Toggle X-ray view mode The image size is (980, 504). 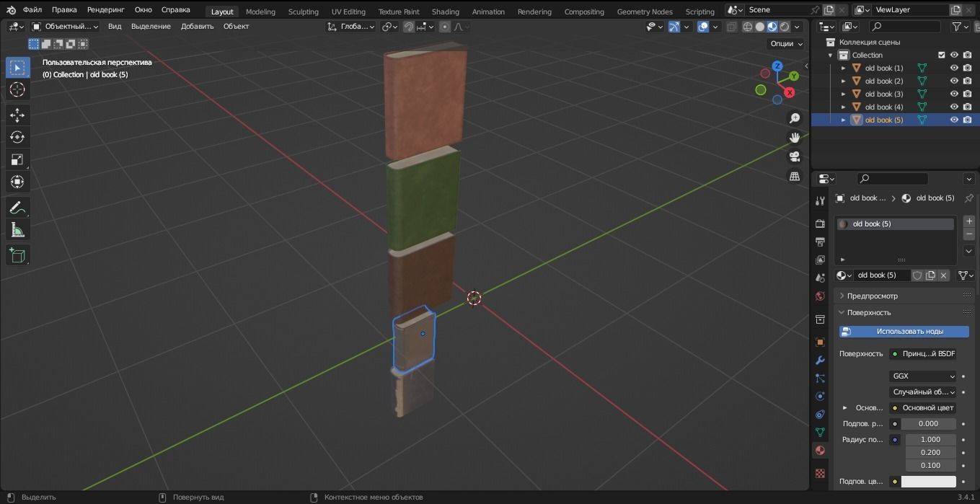pyautogui.click(x=731, y=27)
